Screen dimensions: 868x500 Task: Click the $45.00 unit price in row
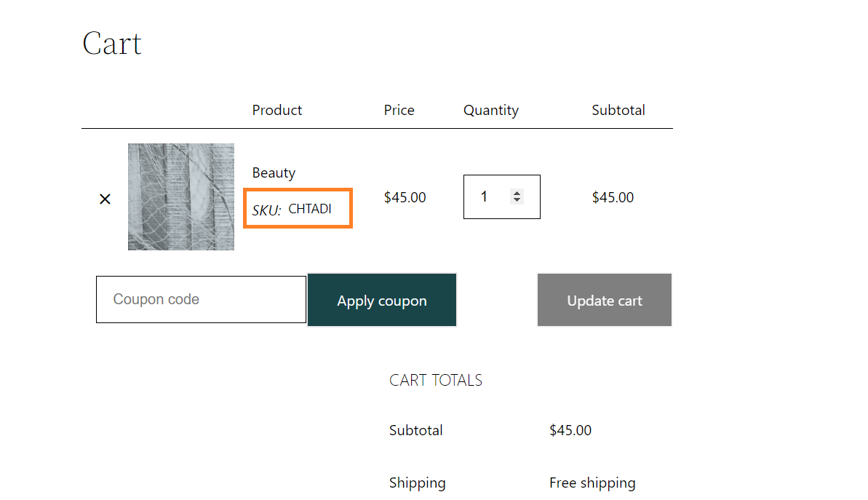405,197
